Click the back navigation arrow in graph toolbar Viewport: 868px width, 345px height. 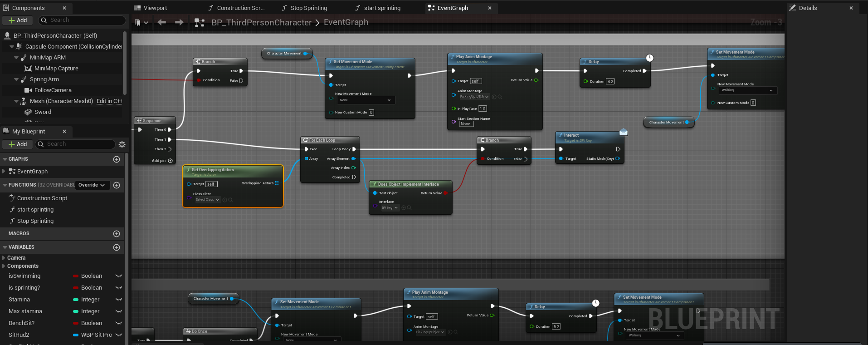point(161,22)
